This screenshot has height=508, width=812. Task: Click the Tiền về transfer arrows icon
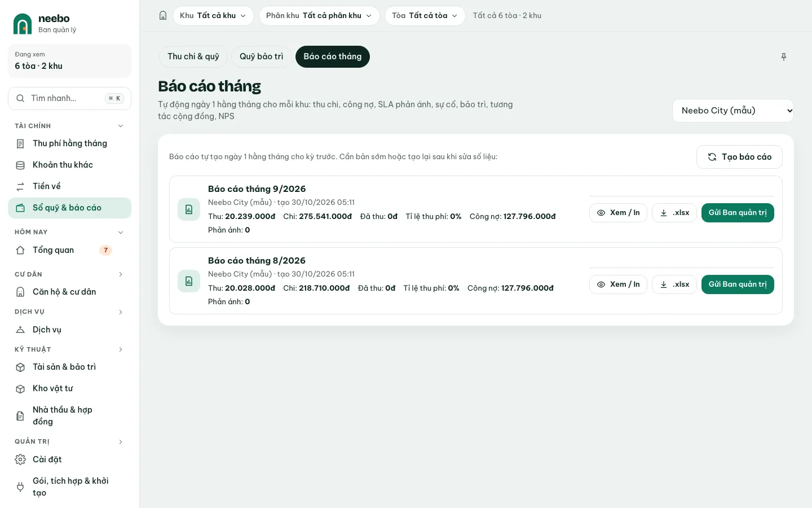(x=20, y=187)
